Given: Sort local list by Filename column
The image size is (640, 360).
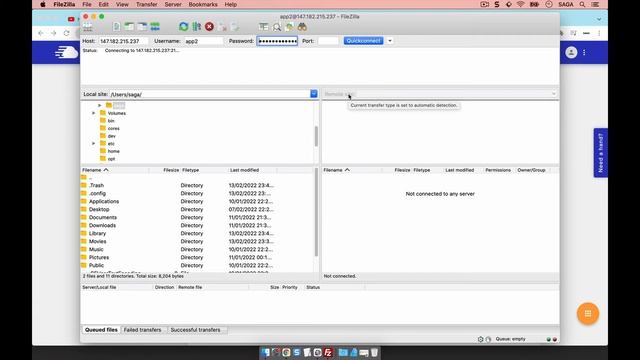Looking at the screenshot, I should 115,170.
